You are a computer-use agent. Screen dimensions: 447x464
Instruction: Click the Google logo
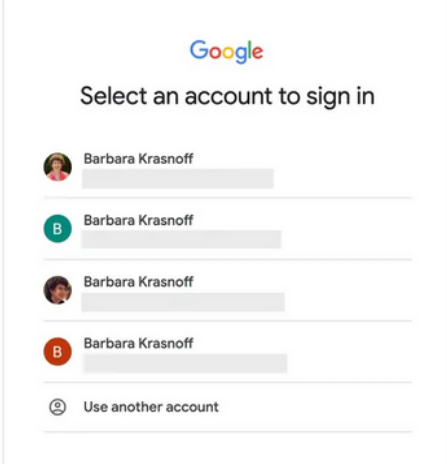(227, 51)
